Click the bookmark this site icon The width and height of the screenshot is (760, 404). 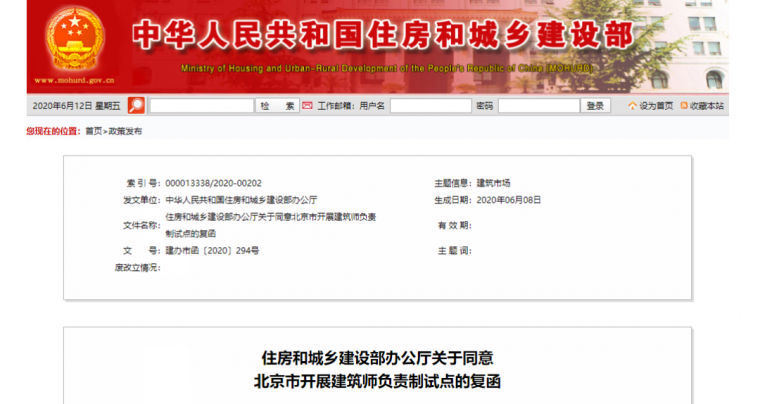coord(684,106)
